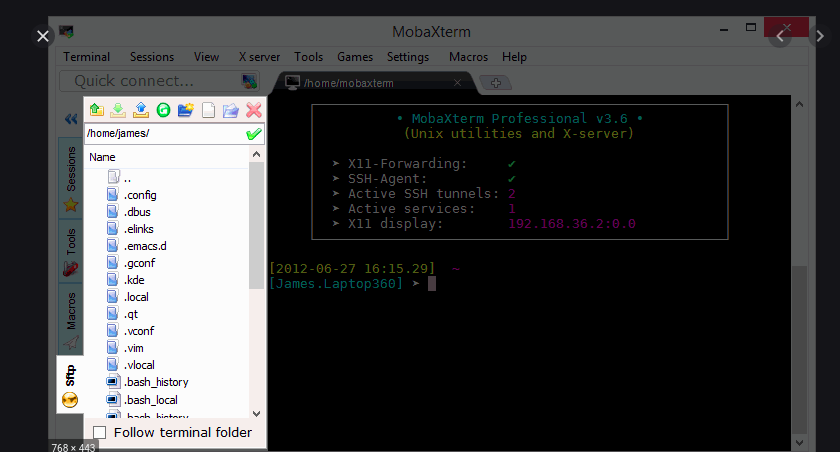Screen dimensions: 840x452
Task: Enable Follow terminal folder checkbox
Action: (100, 432)
